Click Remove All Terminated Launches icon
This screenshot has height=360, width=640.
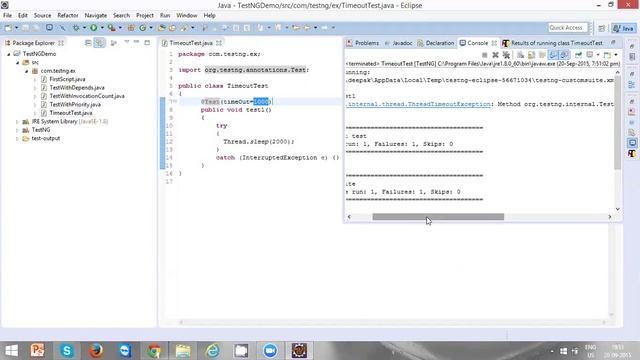[x=506, y=55]
